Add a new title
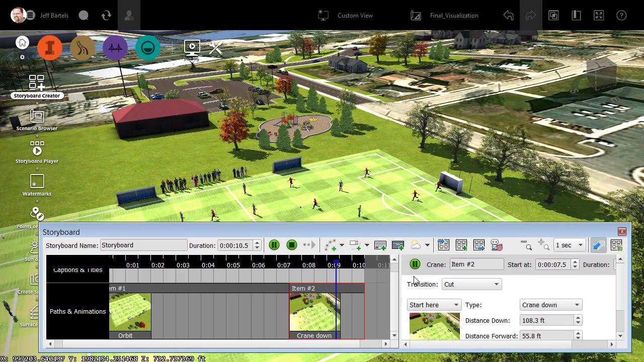Screen dimensions: 644x362 [398, 245]
